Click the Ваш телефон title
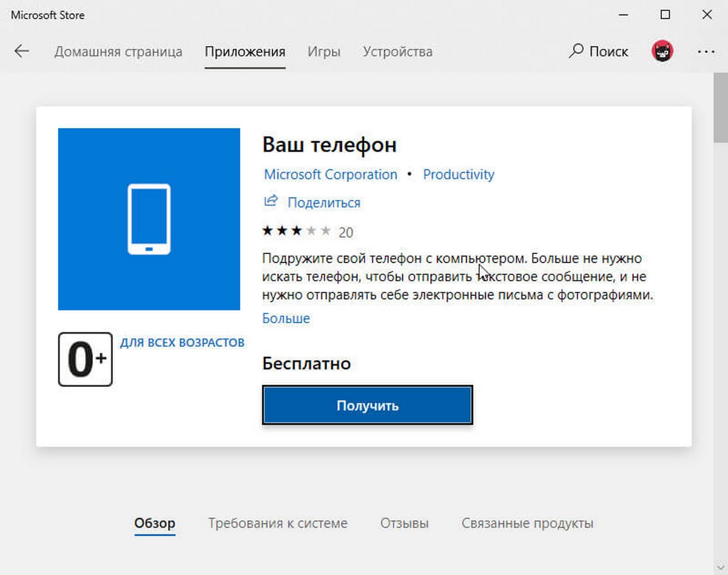Image resolution: width=728 pixels, height=575 pixels. tap(329, 144)
